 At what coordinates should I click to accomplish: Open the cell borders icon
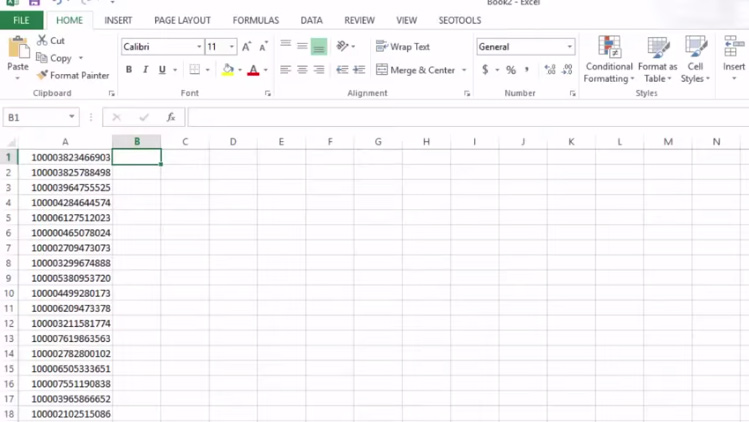click(x=194, y=69)
